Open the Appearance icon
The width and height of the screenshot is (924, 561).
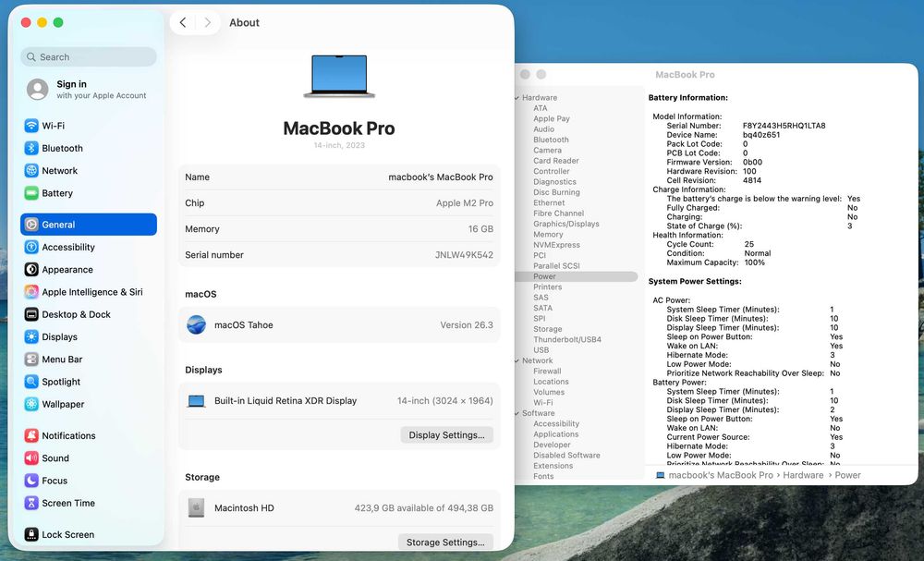(x=31, y=269)
